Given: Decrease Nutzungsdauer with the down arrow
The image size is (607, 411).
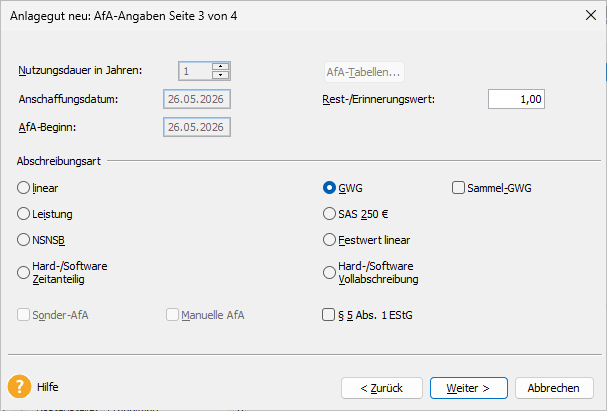Looking at the screenshot, I should pos(221,75).
